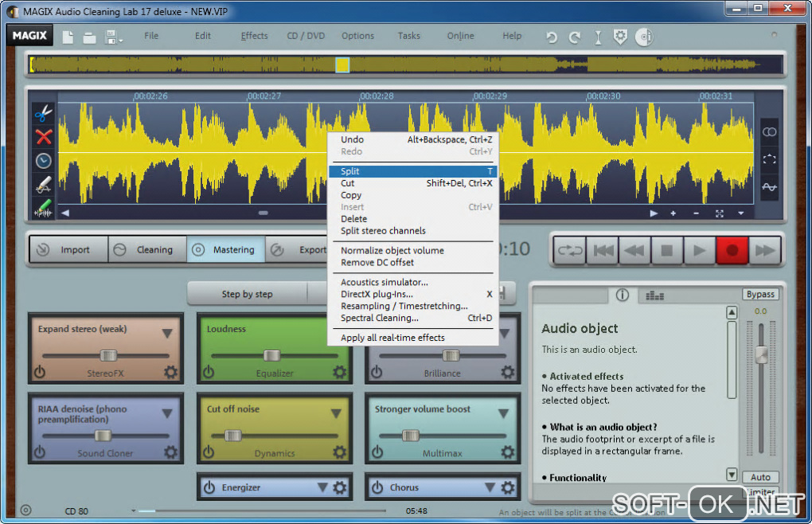Switch to the Import tab
The width and height of the screenshot is (812, 524).
tap(69, 249)
